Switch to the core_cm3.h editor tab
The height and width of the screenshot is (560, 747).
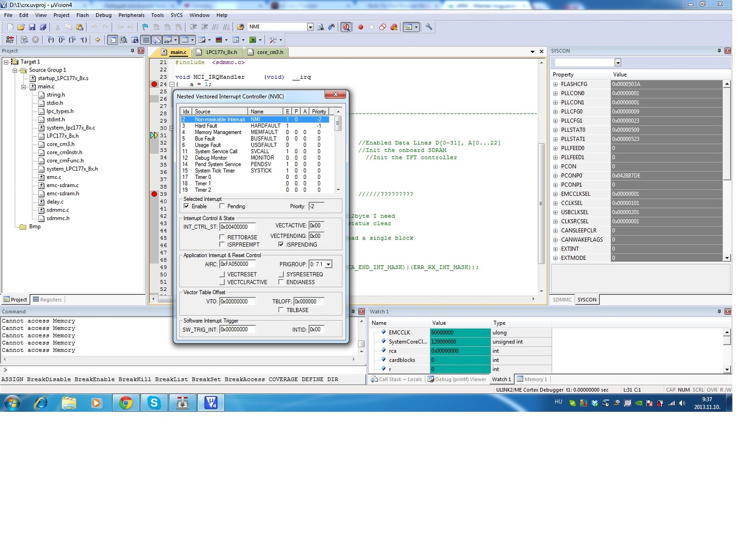click(x=267, y=52)
